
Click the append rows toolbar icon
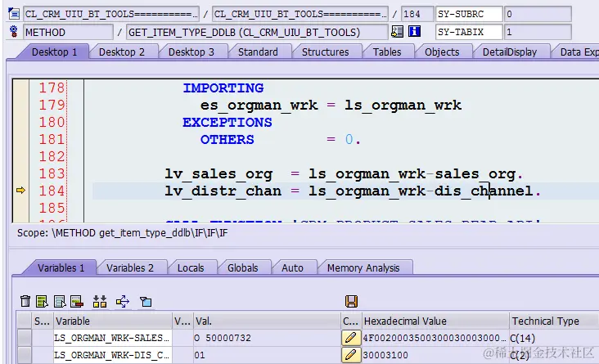click(x=60, y=301)
